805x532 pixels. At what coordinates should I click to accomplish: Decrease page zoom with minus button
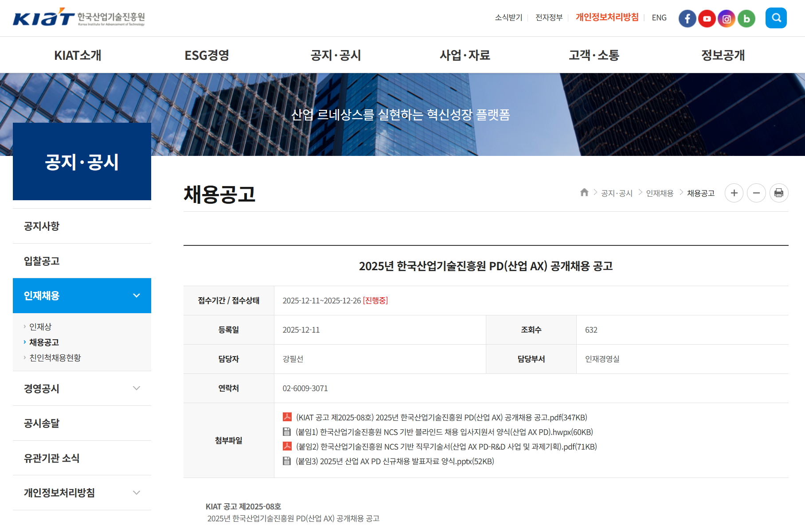(756, 193)
